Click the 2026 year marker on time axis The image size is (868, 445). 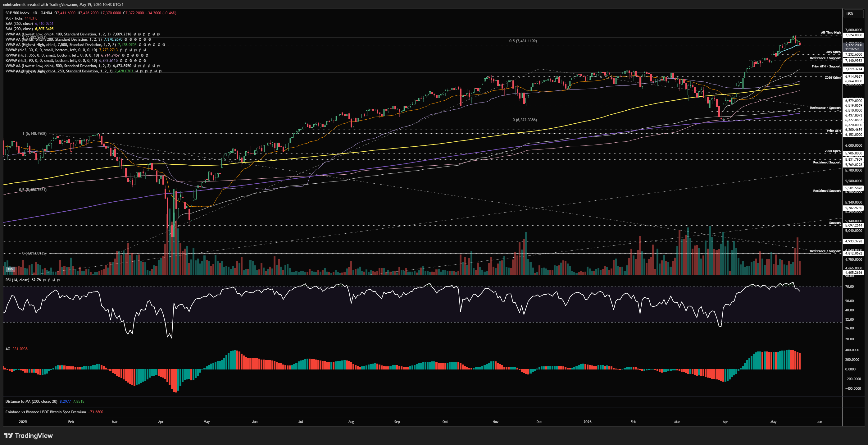pos(587,422)
